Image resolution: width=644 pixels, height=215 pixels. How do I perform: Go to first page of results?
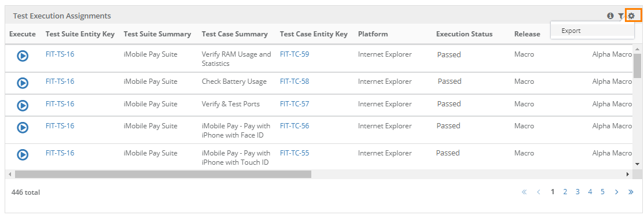coord(524,192)
